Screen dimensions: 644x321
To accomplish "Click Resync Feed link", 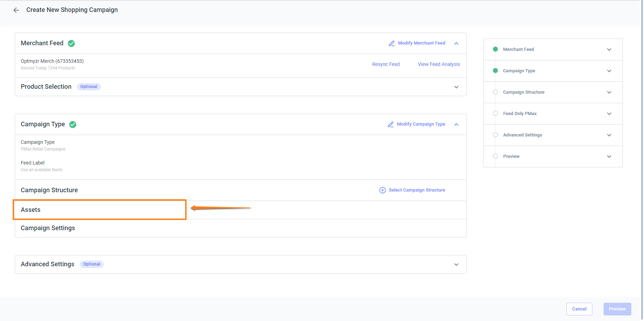I will [386, 64].
